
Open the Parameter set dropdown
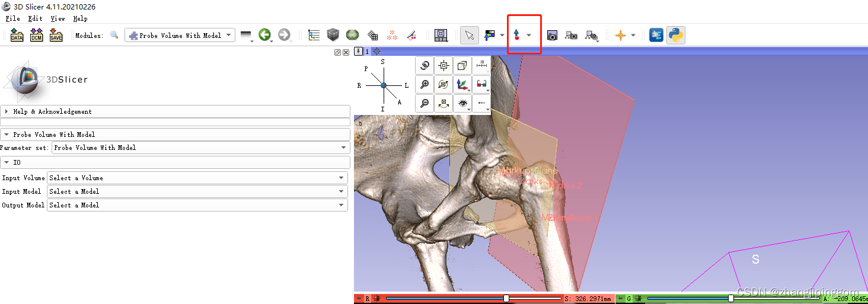pyautogui.click(x=200, y=148)
